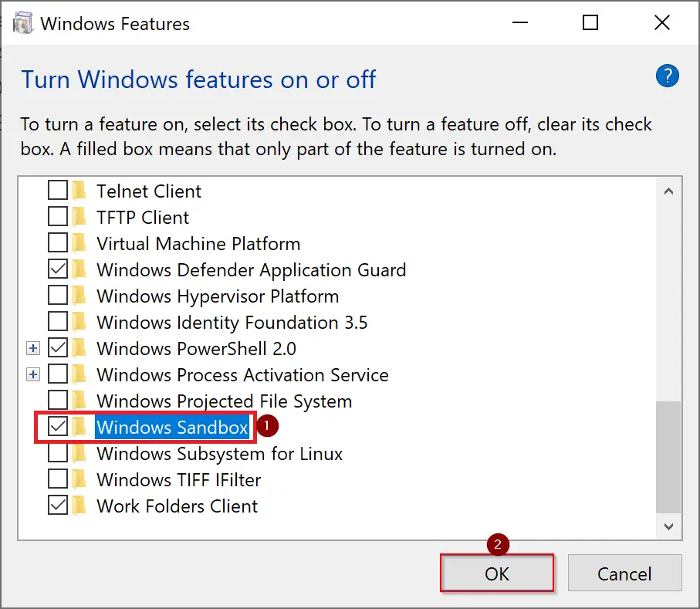This screenshot has height=609, width=700.
Task: Maximize the Windows Features window
Action: coord(590,22)
